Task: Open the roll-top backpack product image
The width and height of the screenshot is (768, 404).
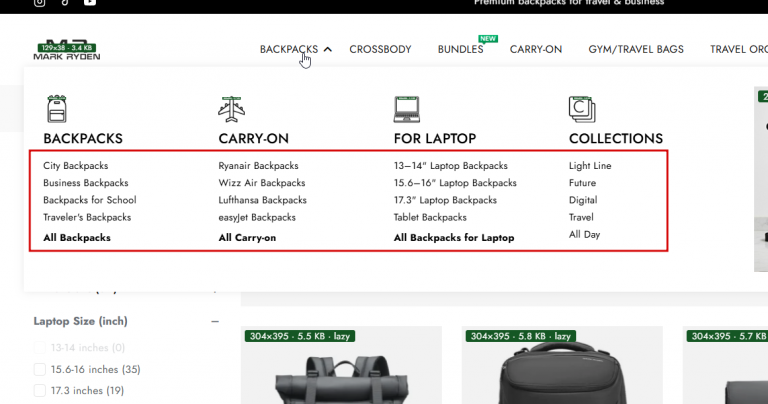Action: pos(341,365)
